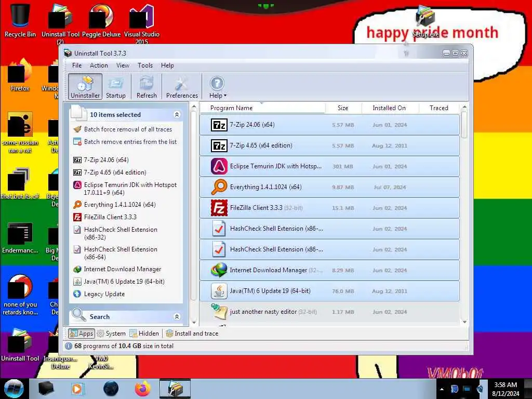This screenshot has height=399, width=532.
Task: Click the 7-Zip 4.65 program icon in table
Action: (x=219, y=145)
